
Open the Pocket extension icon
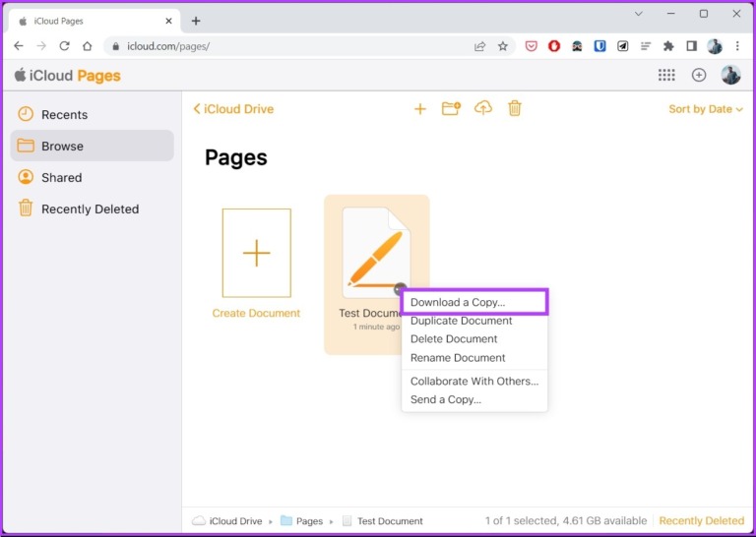click(x=531, y=46)
